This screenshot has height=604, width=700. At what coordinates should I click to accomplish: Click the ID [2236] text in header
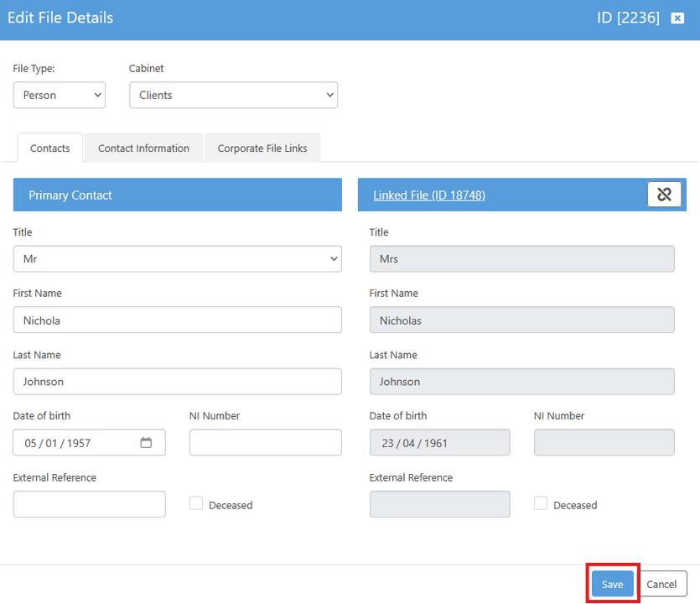[628, 18]
